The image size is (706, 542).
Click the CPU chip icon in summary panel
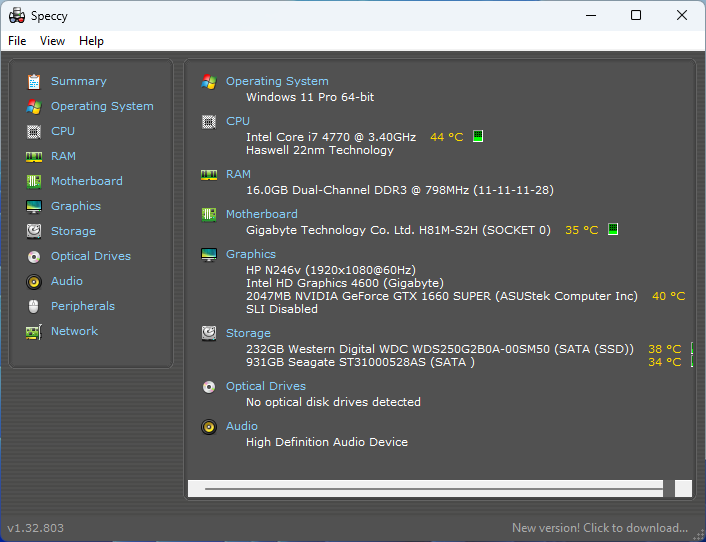point(209,122)
